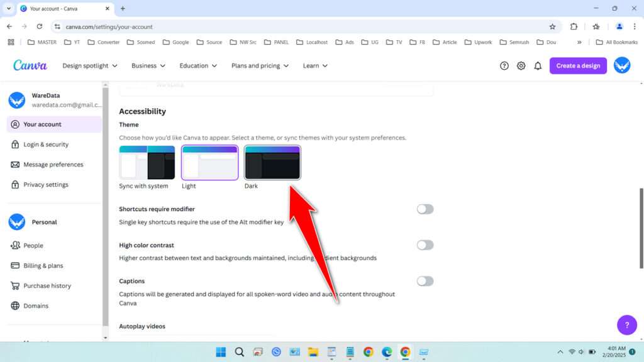Open Your account settings section
Screen dimensions: 644x362
(x=54, y=124)
